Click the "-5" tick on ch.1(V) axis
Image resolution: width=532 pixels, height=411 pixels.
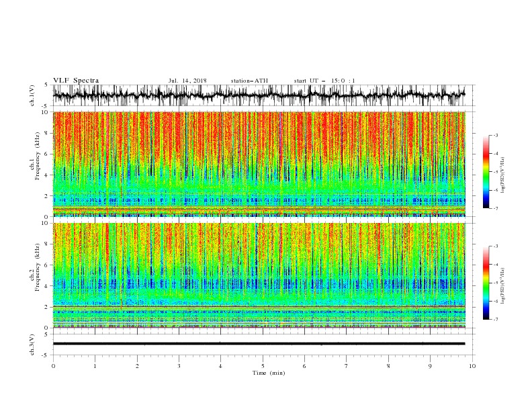[46, 106]
